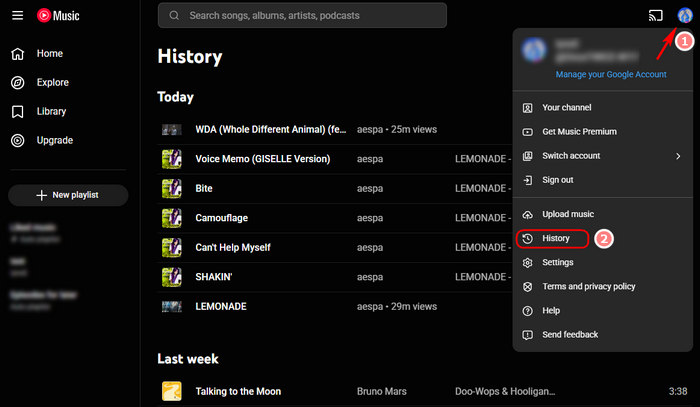700x407 pixels.
Task: Click the Upgrade circle icon
Action: [x=17, y=141]
